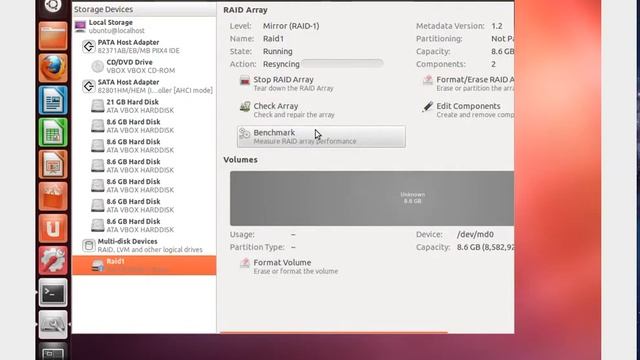Select the CD/DVD Drive VBOX CD-ROM
This screenshot has height=360, width=640.
(144, 66)
